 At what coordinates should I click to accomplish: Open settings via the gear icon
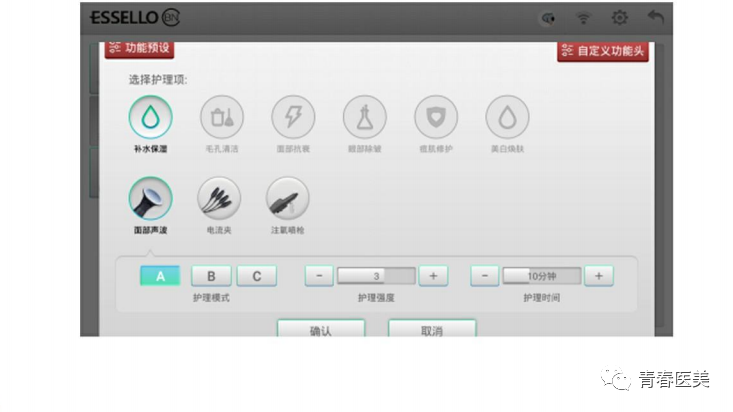(620, 18)
